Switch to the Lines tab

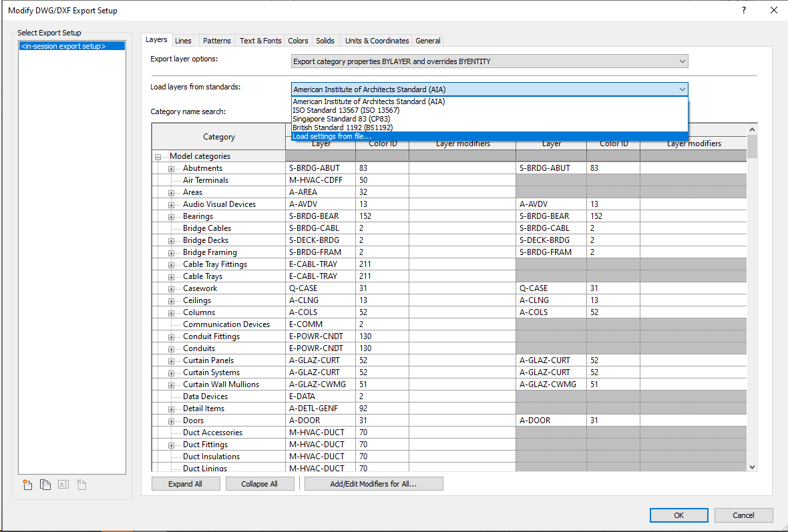184,40
